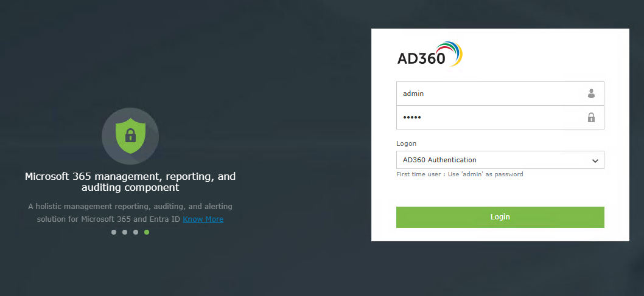Open the AD360 Authentication logon dropdown
This screenshot has height=296, width=644.
pyautogui.click(x=500, y=160)
